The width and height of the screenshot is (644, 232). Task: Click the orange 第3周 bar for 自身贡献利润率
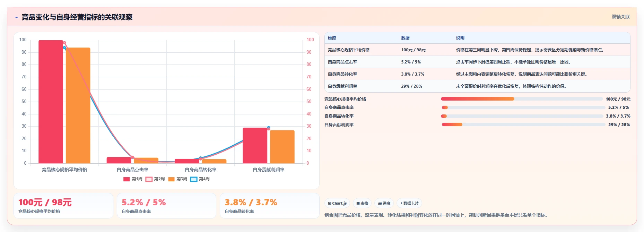click(x=282, y=147)
